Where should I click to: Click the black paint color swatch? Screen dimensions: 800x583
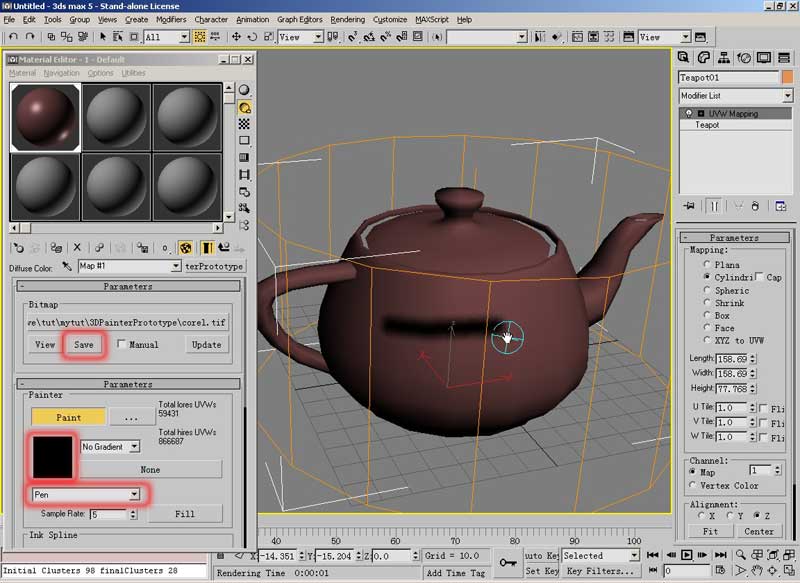coord(52,456)
